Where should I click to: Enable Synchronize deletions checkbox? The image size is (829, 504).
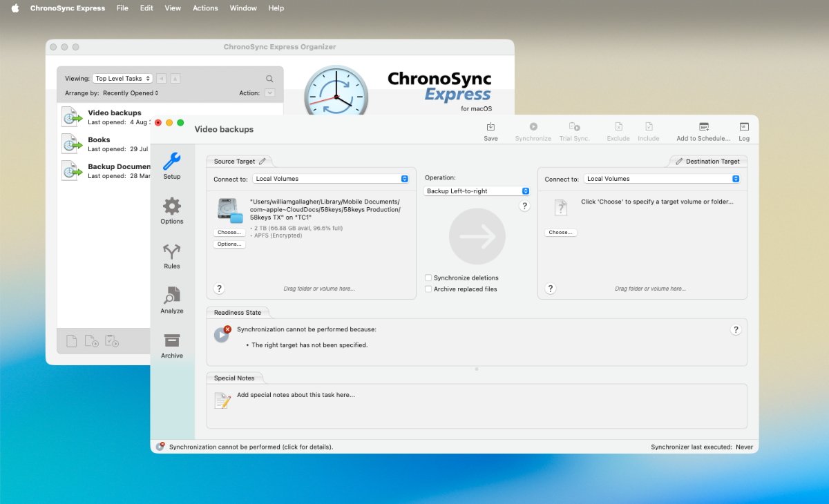tap(428, 278)
